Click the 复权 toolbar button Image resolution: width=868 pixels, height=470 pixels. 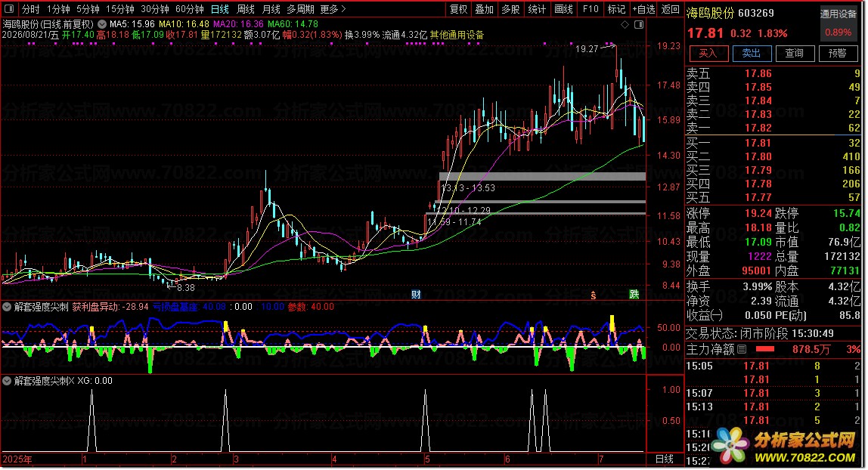(458, 9)
